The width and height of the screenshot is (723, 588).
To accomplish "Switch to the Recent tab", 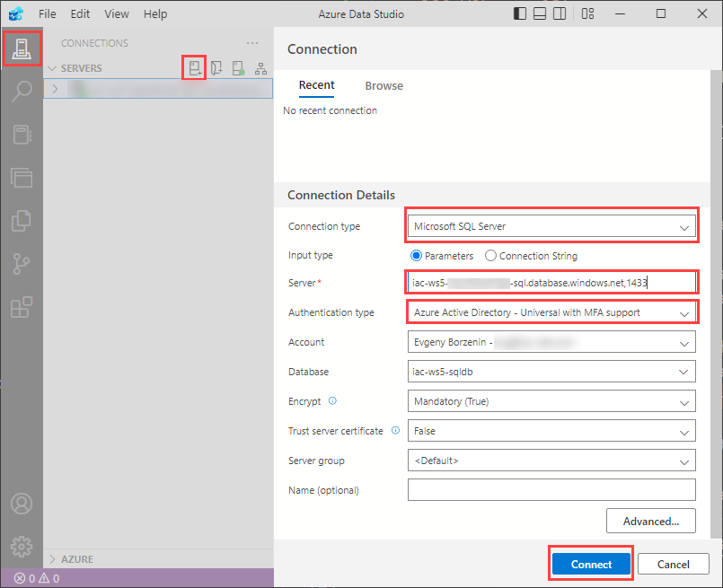I will (316, 85).
